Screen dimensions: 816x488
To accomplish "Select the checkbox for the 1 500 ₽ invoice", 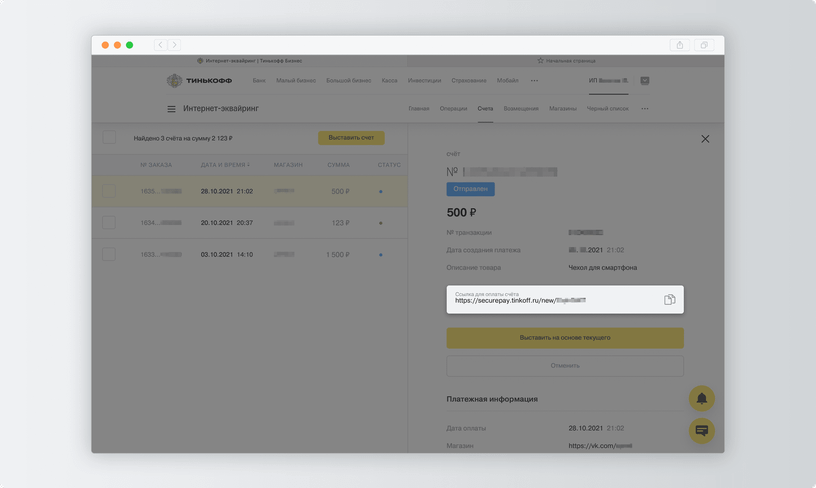I will point(109,255).
